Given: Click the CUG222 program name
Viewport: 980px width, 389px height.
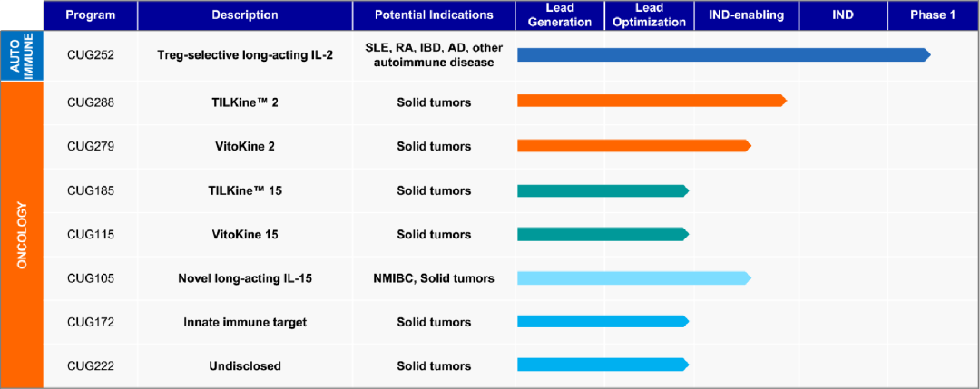Looking at the screenshot, I should pyautogui.click(x=90, y=366).
